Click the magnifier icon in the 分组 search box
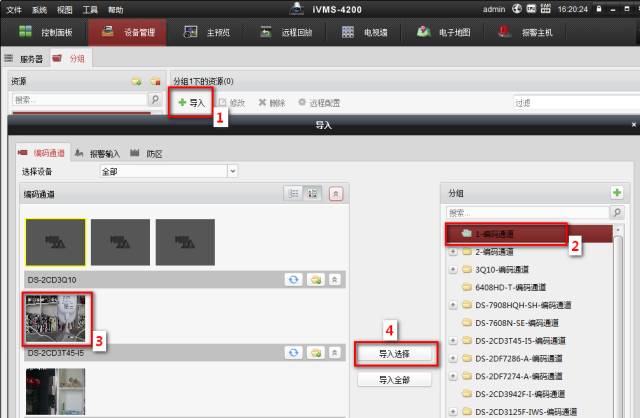Viewport: 640px width, 418px height. click(616, 213)
